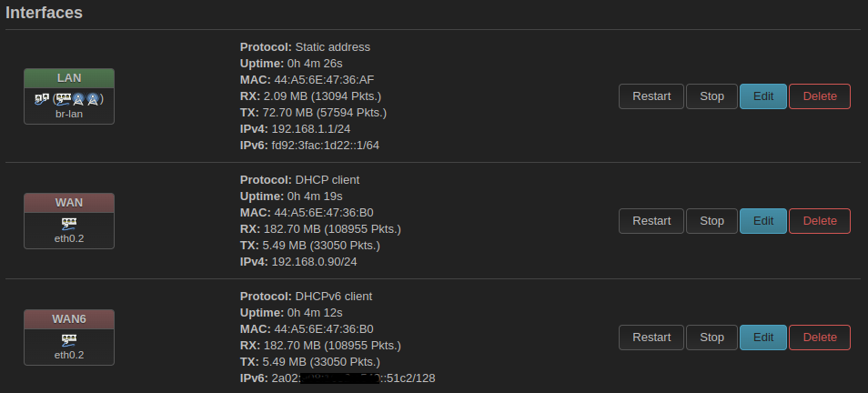
Task: Click the ethernet switch icon inside LAN parentheses
Action: tap(65, 99)
